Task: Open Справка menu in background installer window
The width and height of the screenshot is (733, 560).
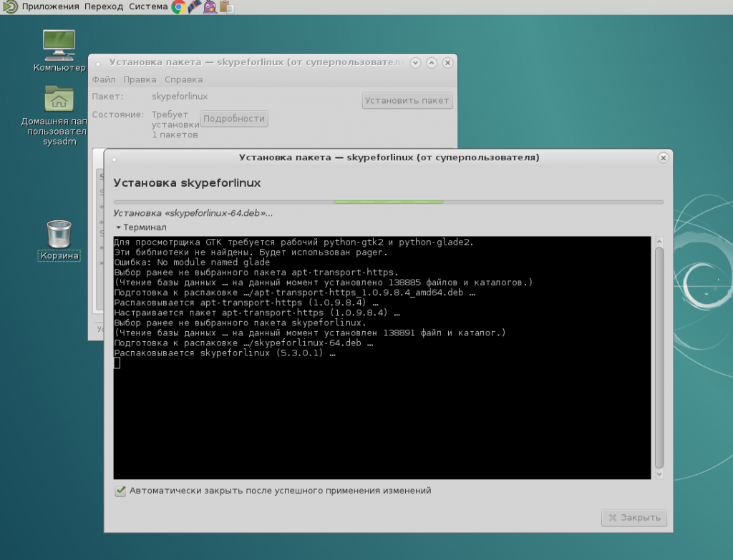Action: tap(184, 79)
